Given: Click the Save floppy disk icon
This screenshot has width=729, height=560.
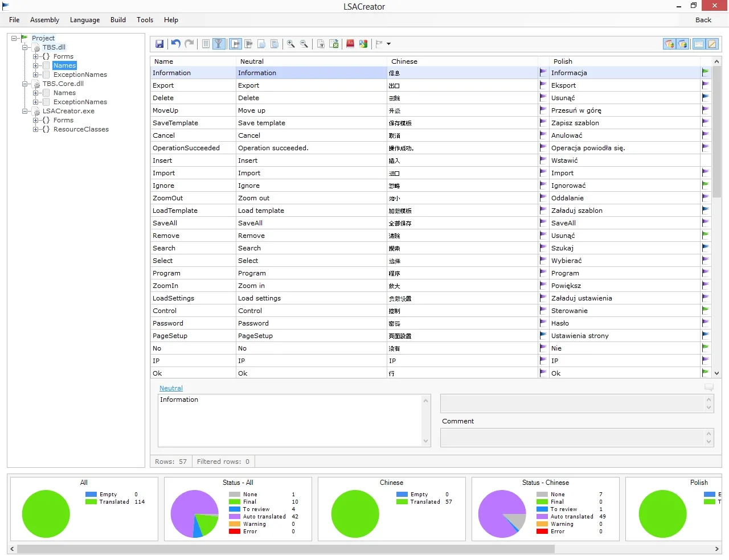Looking at the screenshot, I should [x=159, y=44].
